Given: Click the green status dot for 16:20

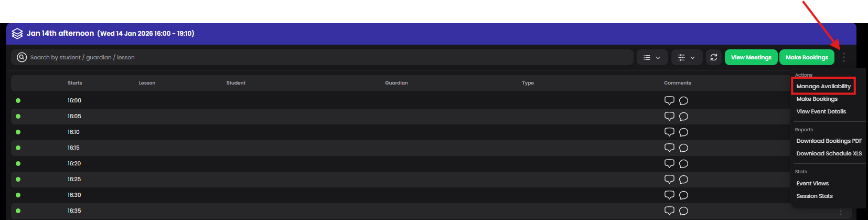Looking at the screenshot, I should (18, 163).
